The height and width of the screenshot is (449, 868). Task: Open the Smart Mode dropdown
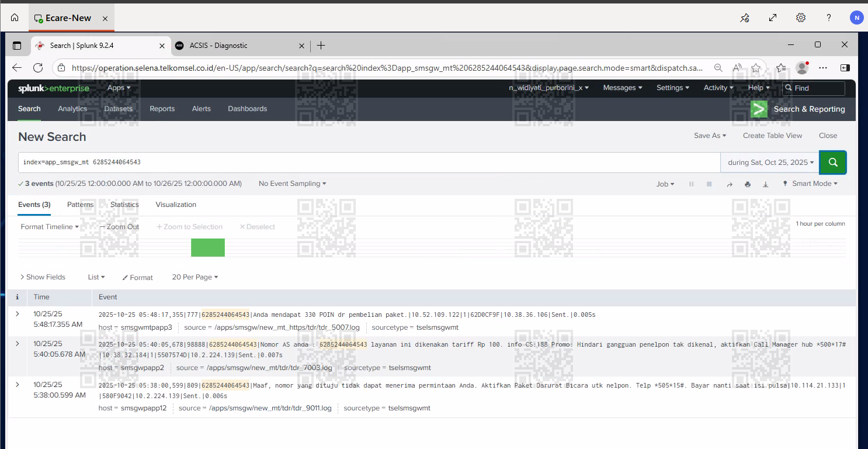click(x=810, y=184)
